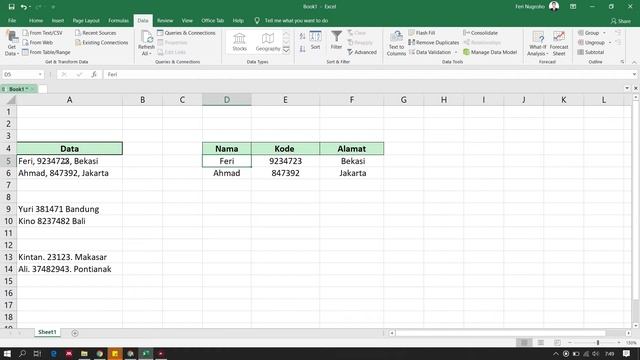Screen dimensions: 640x360
Task: Open Windows Start menu
Action: click(7, 353)
